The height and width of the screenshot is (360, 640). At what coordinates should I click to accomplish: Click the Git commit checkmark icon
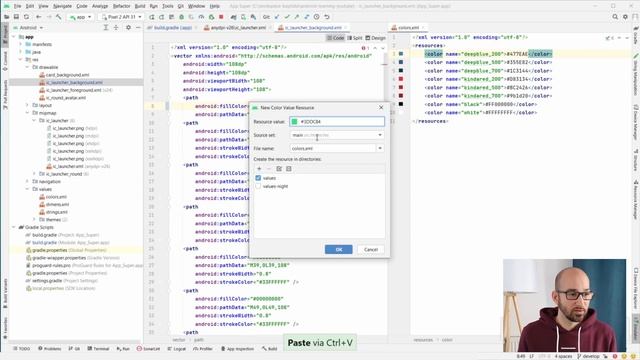(287, 17)
